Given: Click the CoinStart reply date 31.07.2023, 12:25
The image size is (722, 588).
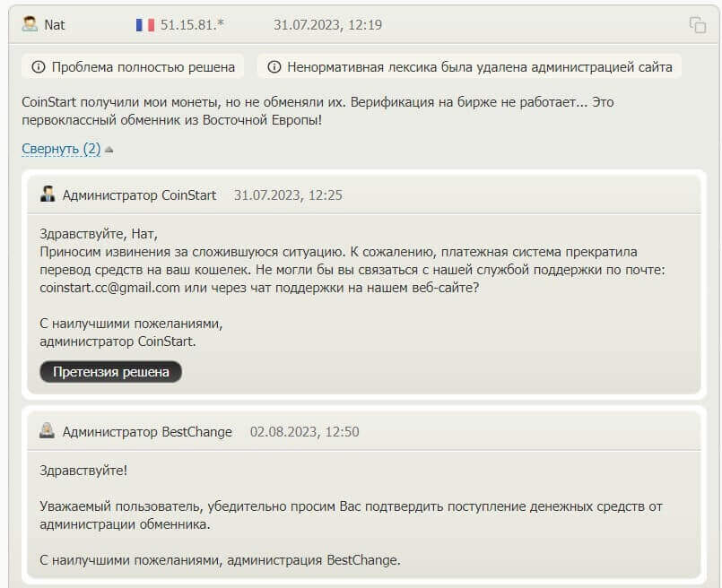Looking at the screenshot, I should pyautogui.click(x=288, y=195).
